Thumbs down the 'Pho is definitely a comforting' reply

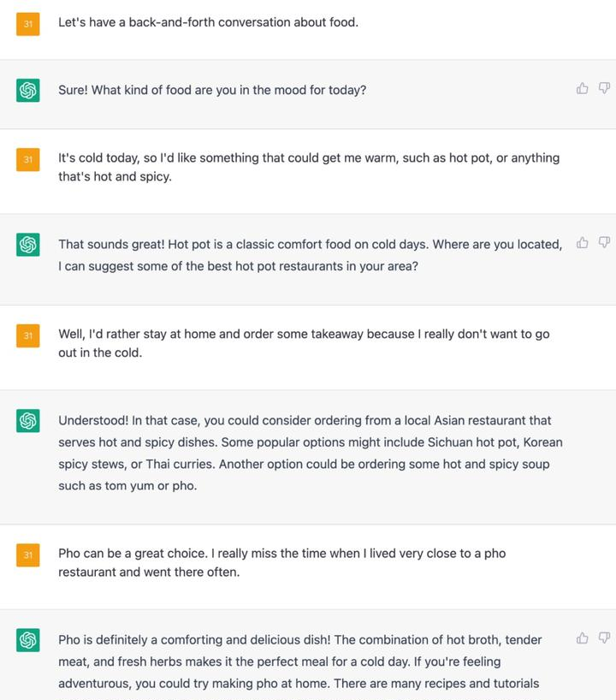click(604, 638)
